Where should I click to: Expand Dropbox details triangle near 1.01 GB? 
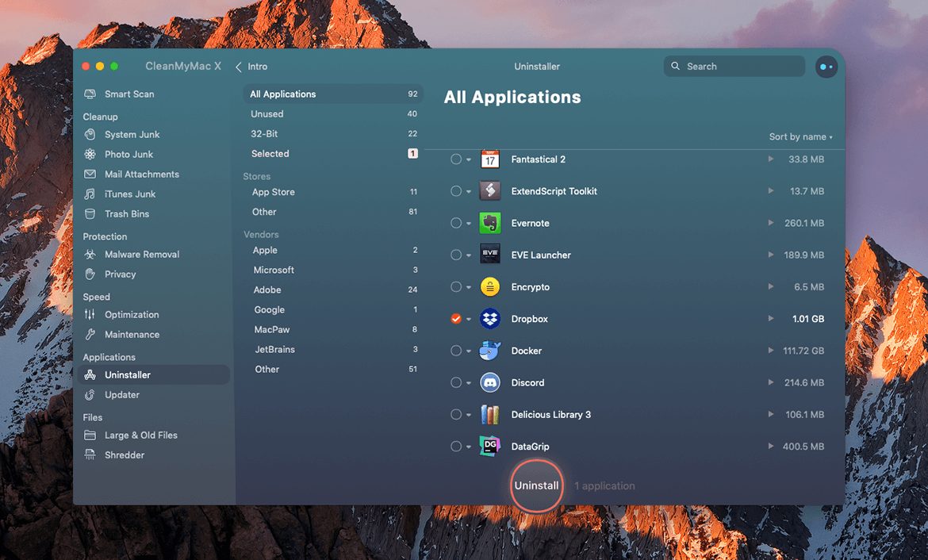click(x=771, y=318)
